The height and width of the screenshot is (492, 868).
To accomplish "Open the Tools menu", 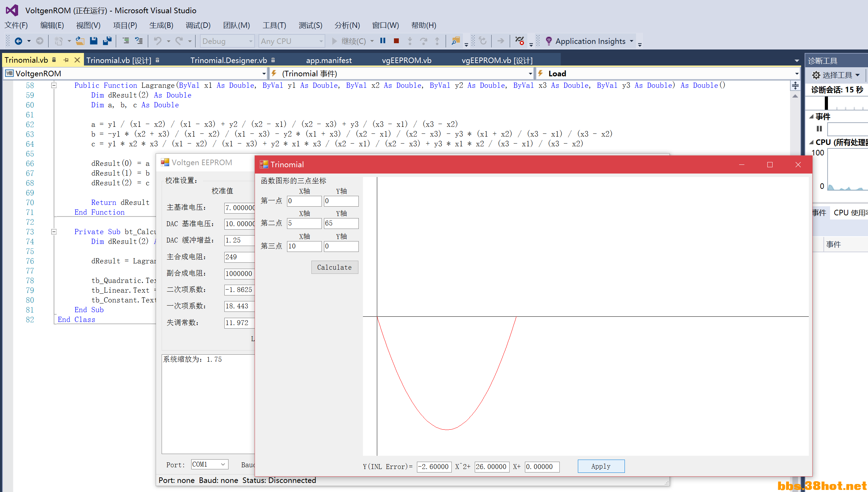I will click(274, 25).
